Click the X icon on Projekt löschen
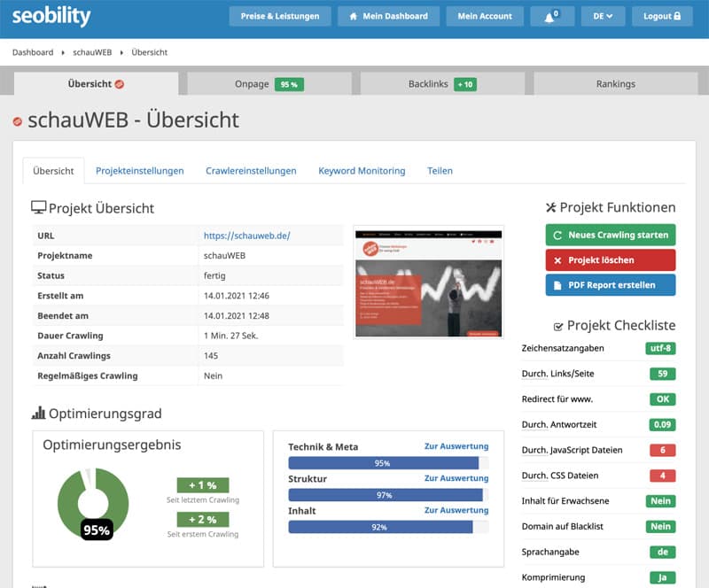The width and height of the screenshot is (709, 588). coord(557,260)
